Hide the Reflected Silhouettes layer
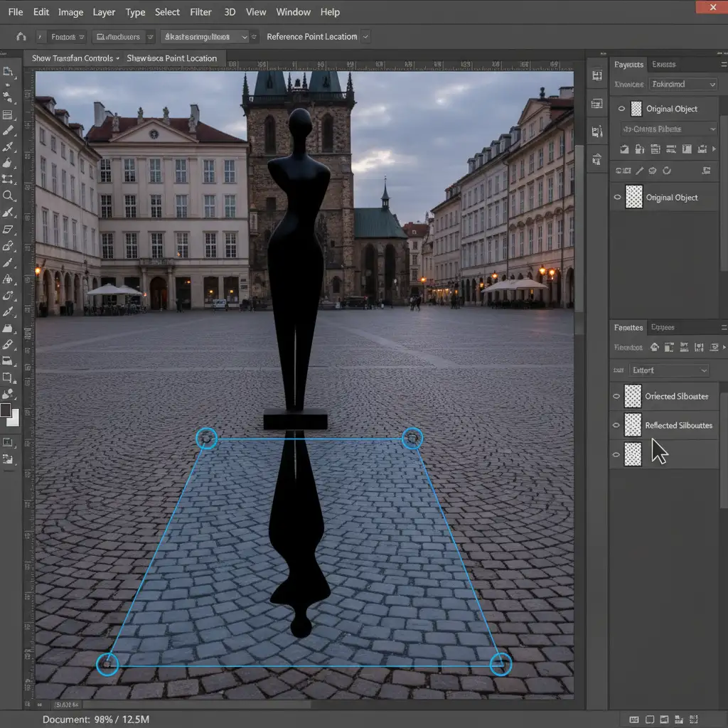 tap(616, 425)
